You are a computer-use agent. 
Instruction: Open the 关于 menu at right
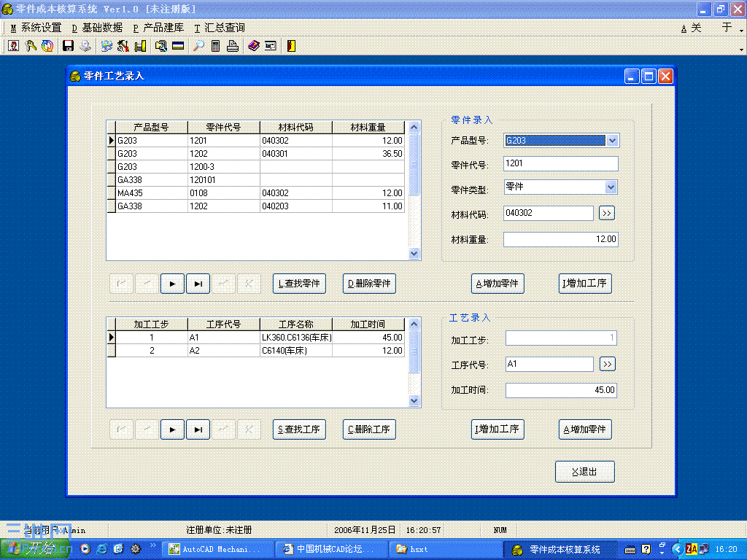706,28
